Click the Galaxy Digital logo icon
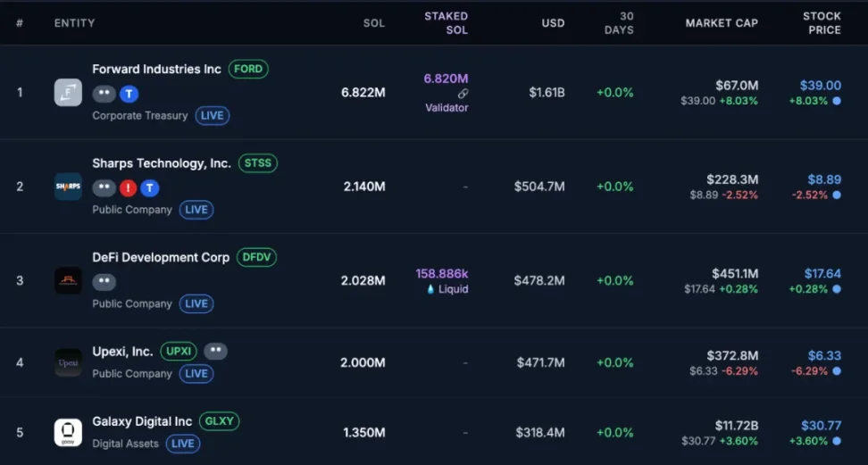 tap(68, 433)
